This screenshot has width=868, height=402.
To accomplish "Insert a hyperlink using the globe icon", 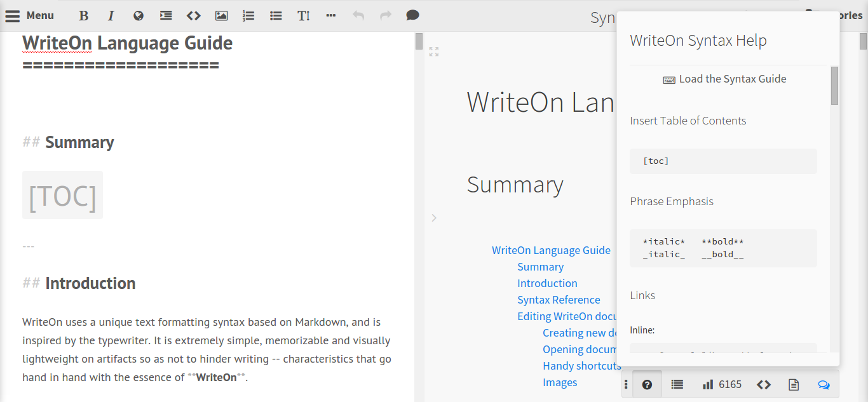I will (139, 16).
